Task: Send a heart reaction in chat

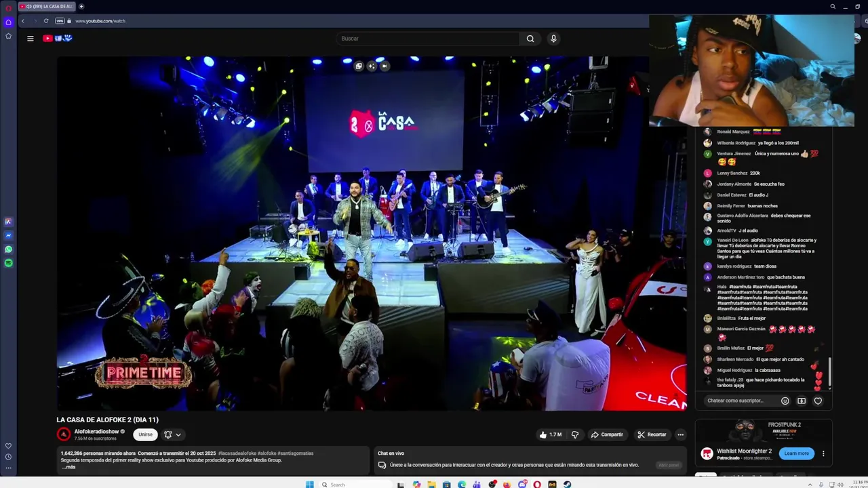Action: point(818,401)
